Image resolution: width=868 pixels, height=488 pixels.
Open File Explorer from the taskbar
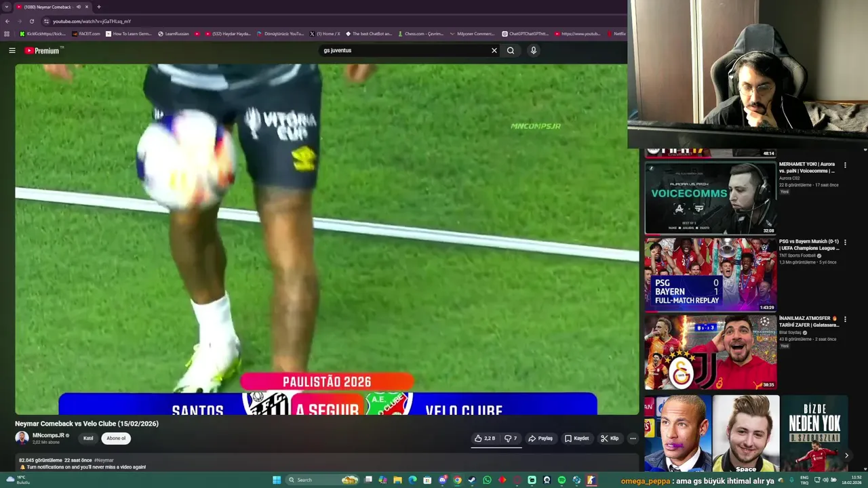398,480
